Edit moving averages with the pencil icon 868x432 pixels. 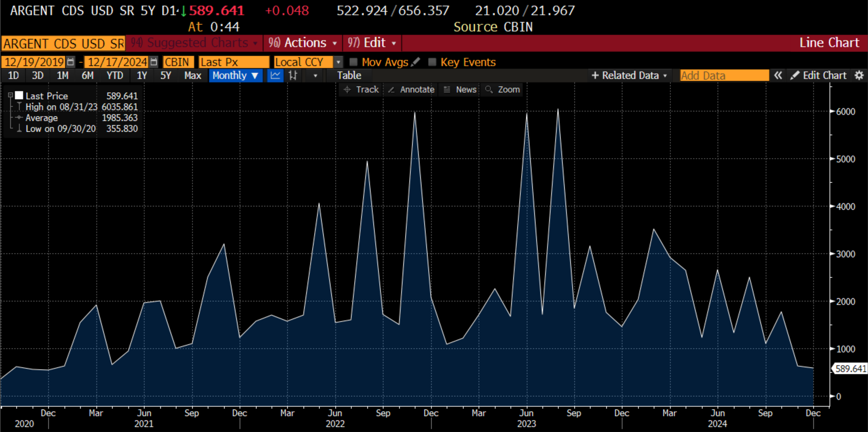tap(416, 62)
